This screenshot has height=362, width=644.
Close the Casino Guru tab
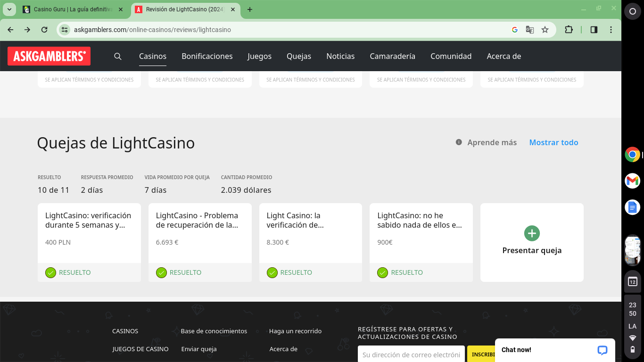click(120, 9)
